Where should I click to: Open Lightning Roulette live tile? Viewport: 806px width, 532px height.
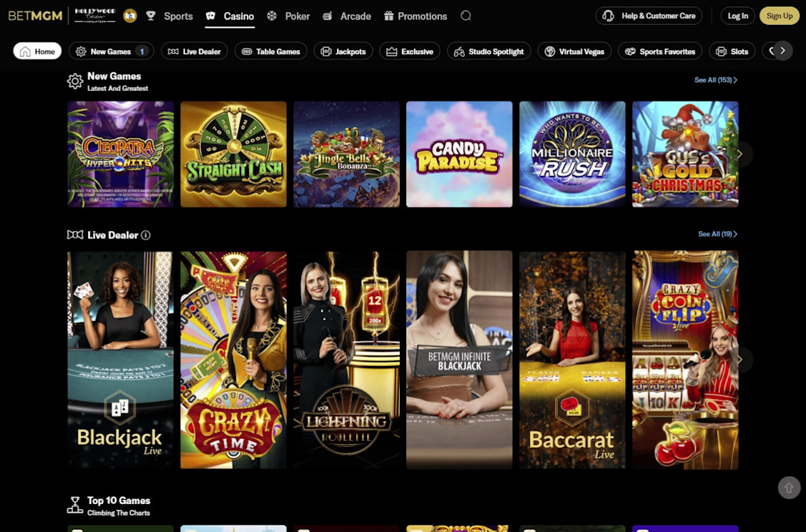pos(346,360)
